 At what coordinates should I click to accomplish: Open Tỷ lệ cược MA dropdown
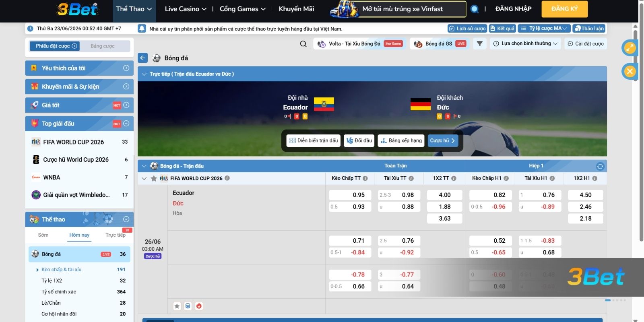[x=544, y=29]
